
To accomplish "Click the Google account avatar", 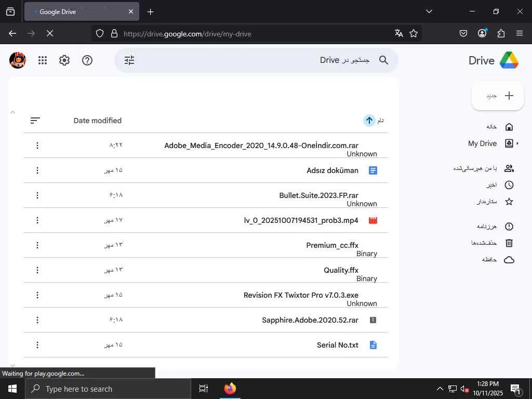I will 18,60.
